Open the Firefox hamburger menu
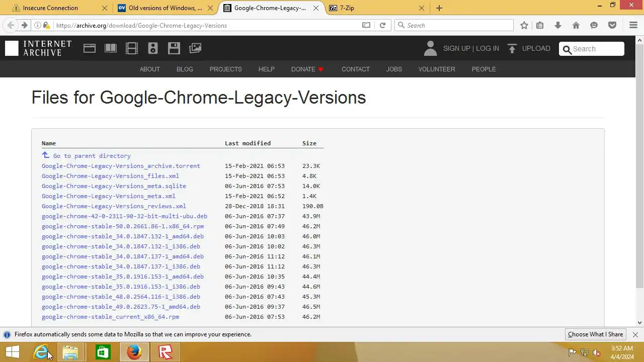Image resolution: width=644 pixels, height=362 pixels. click(x=633, y=25)
